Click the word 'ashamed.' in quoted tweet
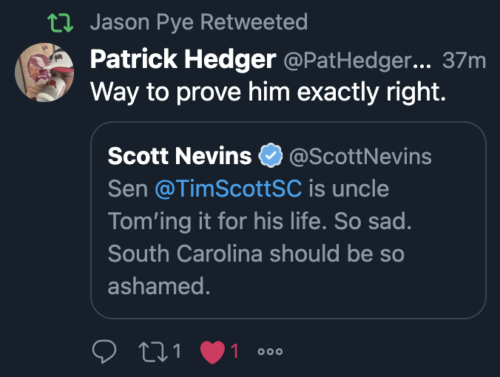This screenshot has height=377, width=500. [x=159, y=286]
